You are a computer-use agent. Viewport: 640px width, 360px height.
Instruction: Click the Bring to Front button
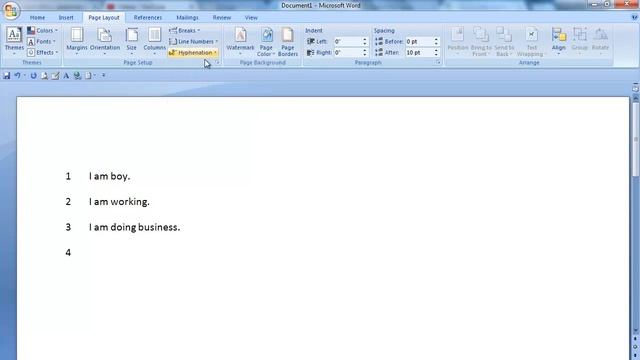pyautogui.click(x=481, y=41)
